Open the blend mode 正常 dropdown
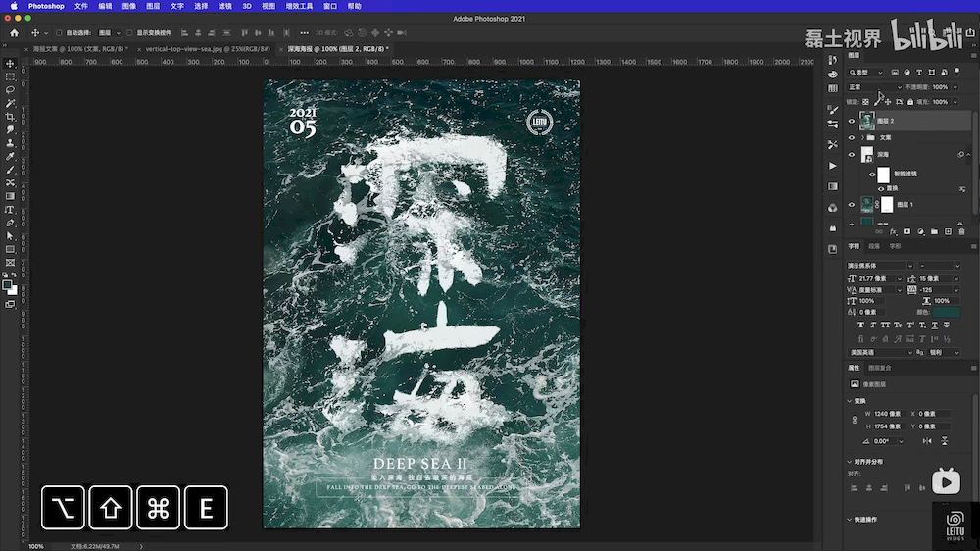The image size is (980, 551). pos(872,87)
